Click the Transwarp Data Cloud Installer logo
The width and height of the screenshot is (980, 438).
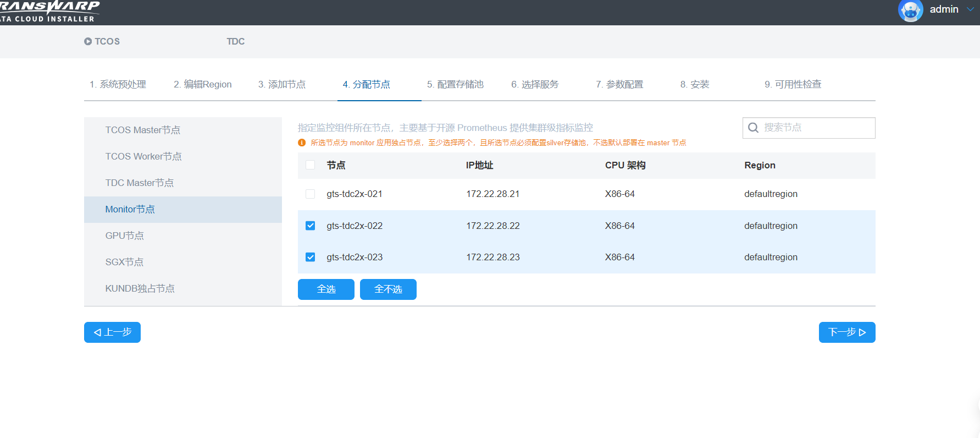[49, 11]
